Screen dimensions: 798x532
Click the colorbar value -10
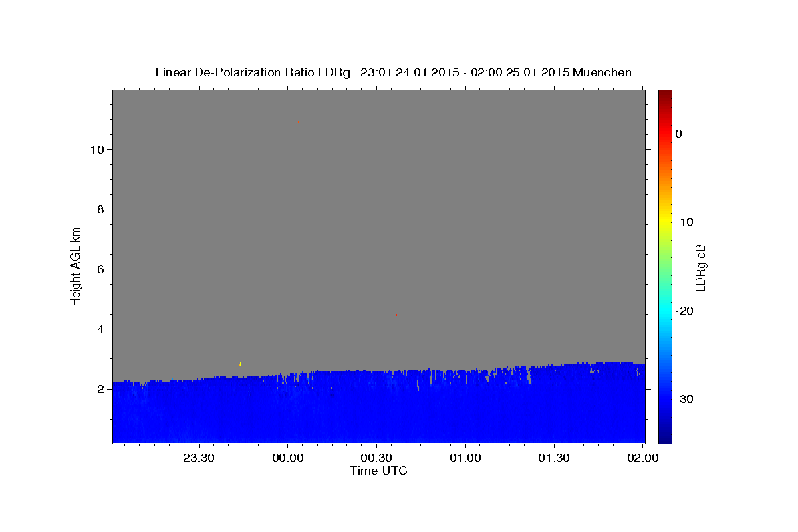(684, 222)
